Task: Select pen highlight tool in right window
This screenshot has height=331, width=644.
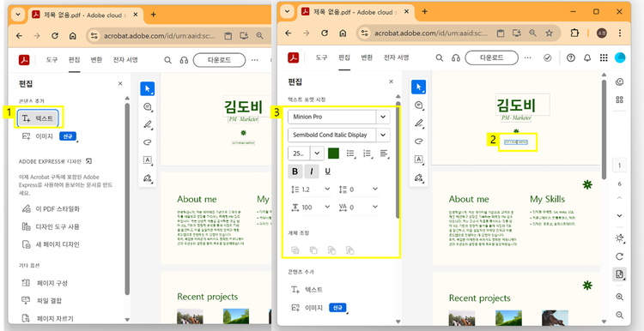Action: (418, 123)
